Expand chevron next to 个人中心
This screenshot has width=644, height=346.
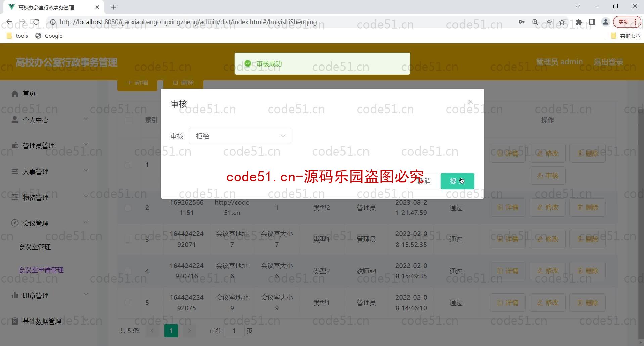[86, 119]
